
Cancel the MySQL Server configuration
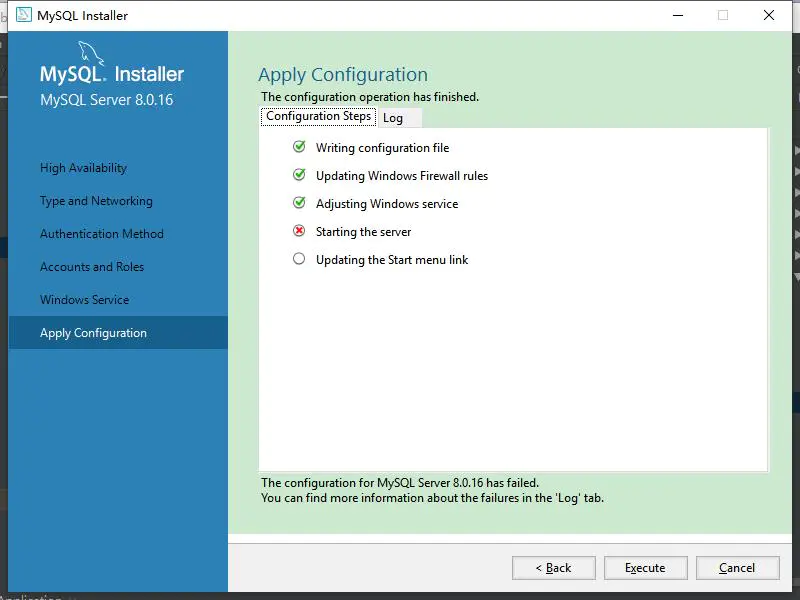tap(738, 567)
